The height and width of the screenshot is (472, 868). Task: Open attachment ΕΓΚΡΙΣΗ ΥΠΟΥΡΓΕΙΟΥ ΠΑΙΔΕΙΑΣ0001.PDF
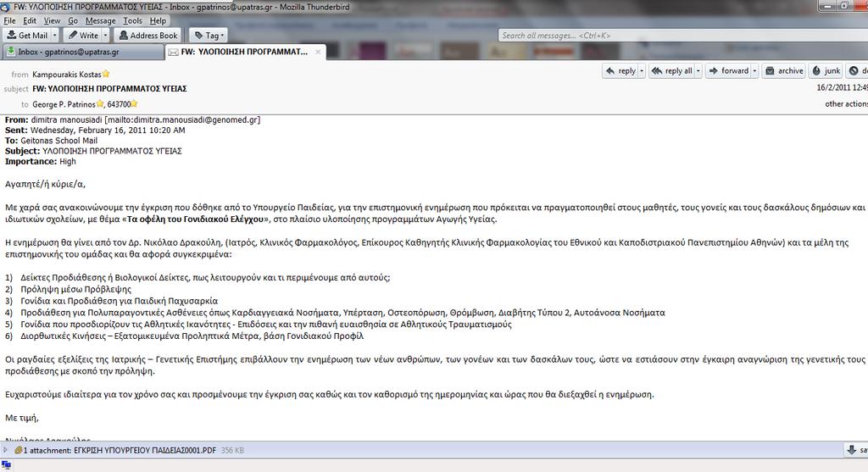coord(144,451)
